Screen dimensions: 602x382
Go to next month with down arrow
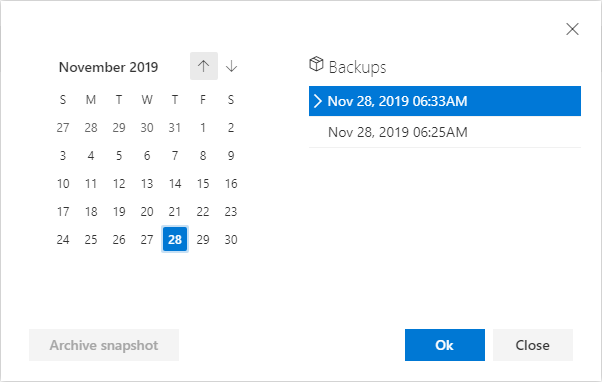tap(231, 66)
